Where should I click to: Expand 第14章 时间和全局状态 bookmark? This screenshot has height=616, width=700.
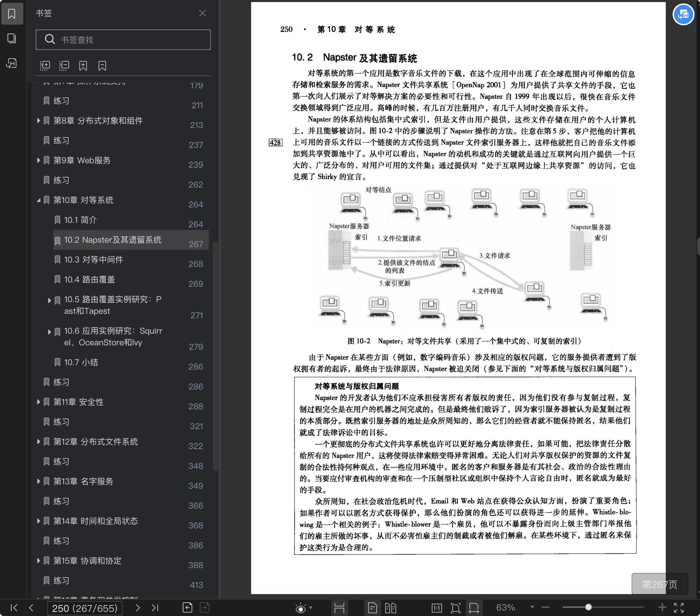pos(39,521)
